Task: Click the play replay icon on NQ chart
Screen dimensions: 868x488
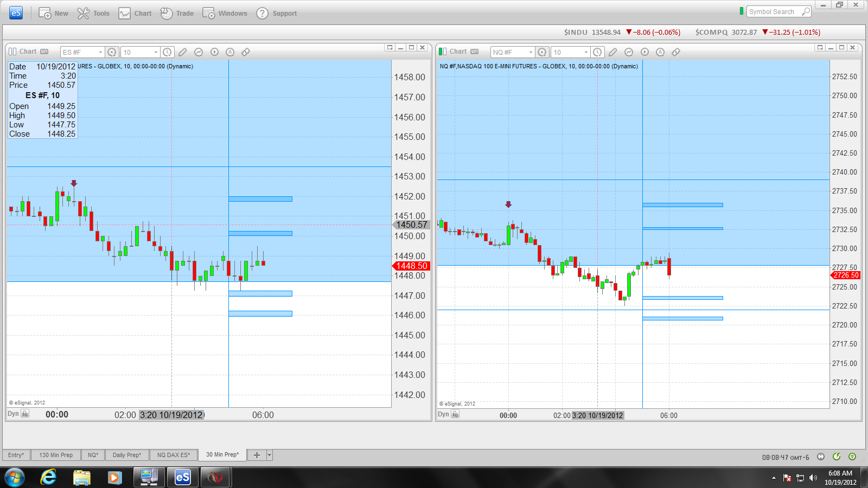Action: point(644,52)
